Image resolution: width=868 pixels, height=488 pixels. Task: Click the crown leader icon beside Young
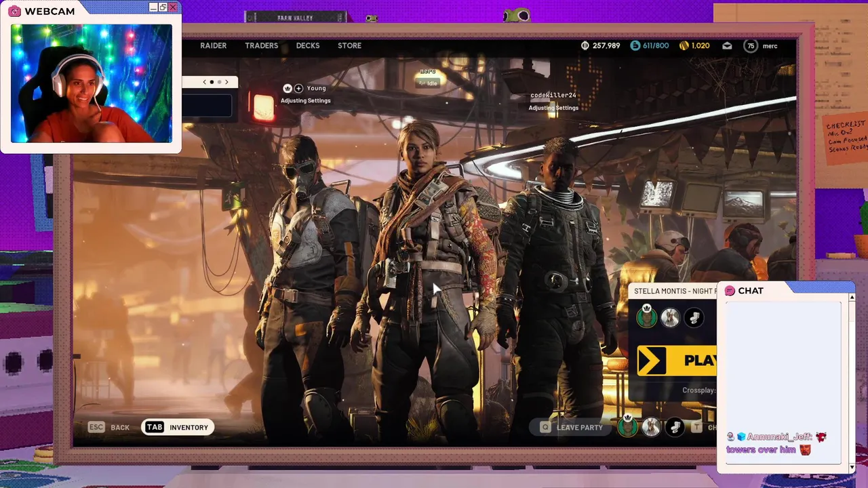(287, 88)
